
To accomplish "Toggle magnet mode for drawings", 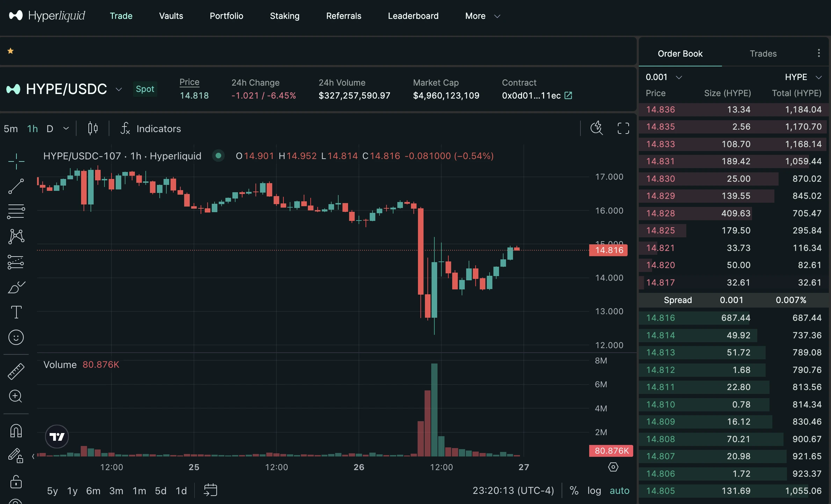I will tap(16, 431).
